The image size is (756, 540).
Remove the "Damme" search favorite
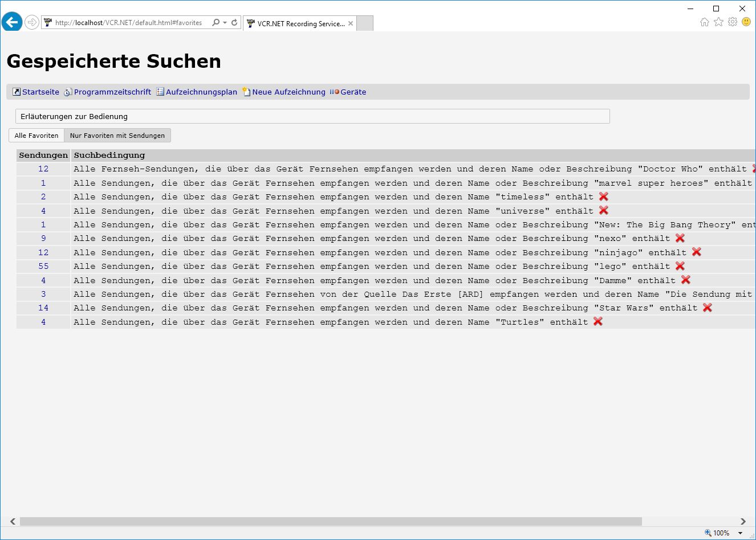point(686,280)
